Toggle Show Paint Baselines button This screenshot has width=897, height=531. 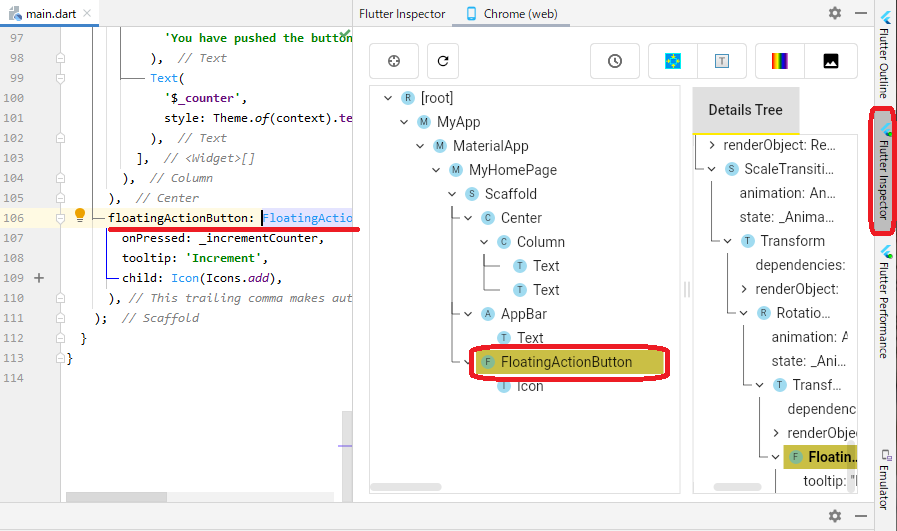[x=722, y=61]
